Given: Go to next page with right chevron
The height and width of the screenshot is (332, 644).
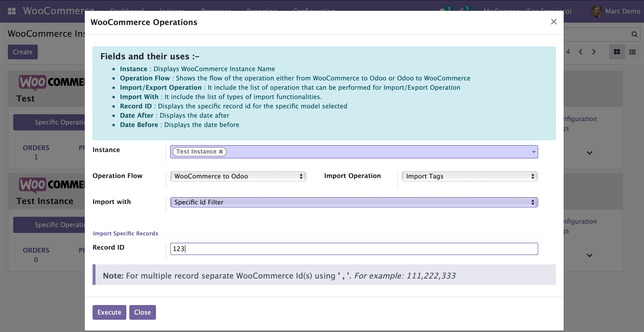Looking at the screenshot, I should (594, 52).
